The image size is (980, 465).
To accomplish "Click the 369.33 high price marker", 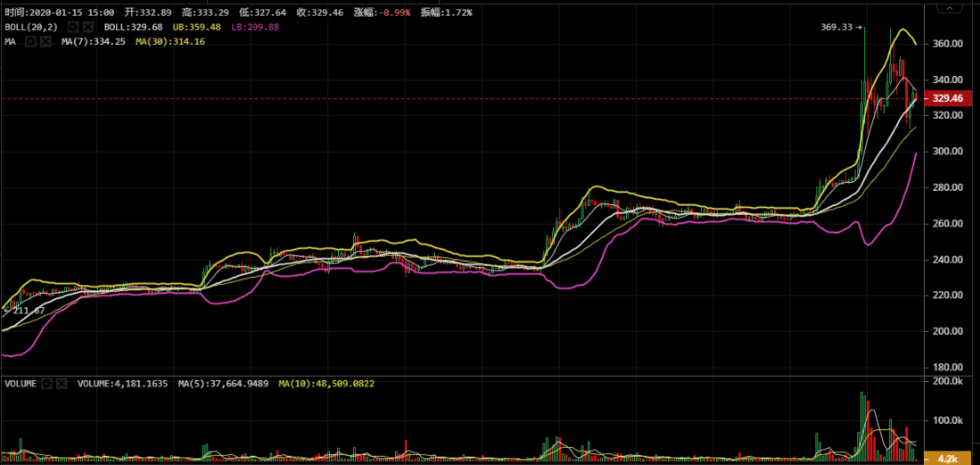I will point(841,27).
